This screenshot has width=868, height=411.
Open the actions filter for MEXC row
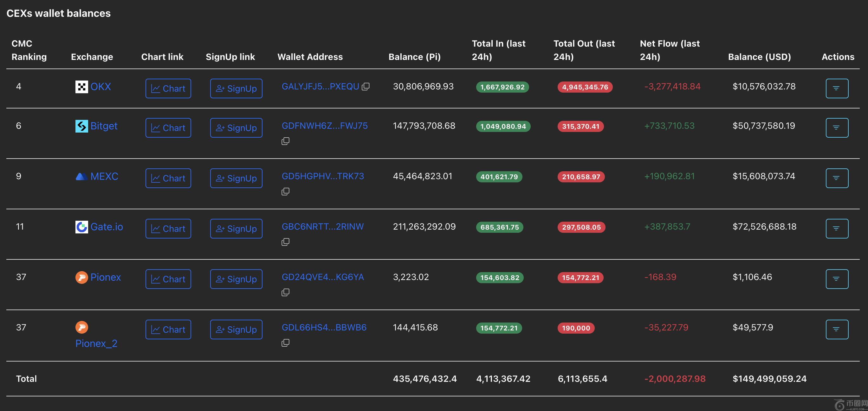click(837, 178)
